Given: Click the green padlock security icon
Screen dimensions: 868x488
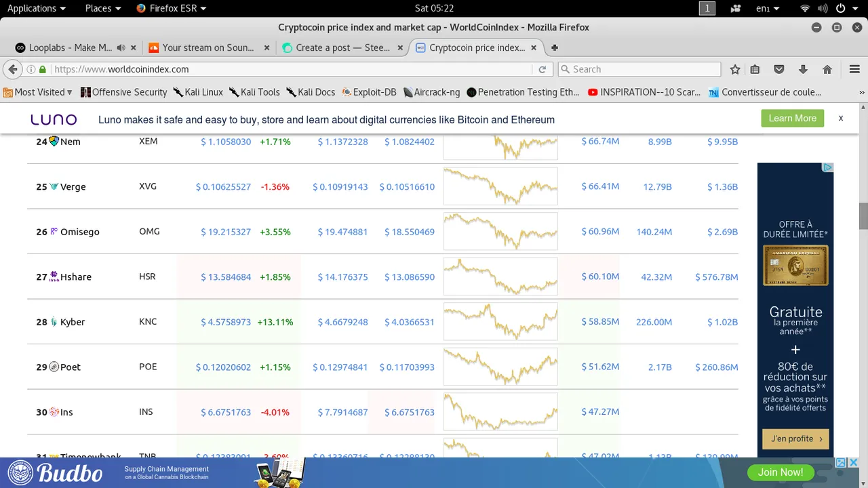Looking at the screenshot, I should 43,69.
